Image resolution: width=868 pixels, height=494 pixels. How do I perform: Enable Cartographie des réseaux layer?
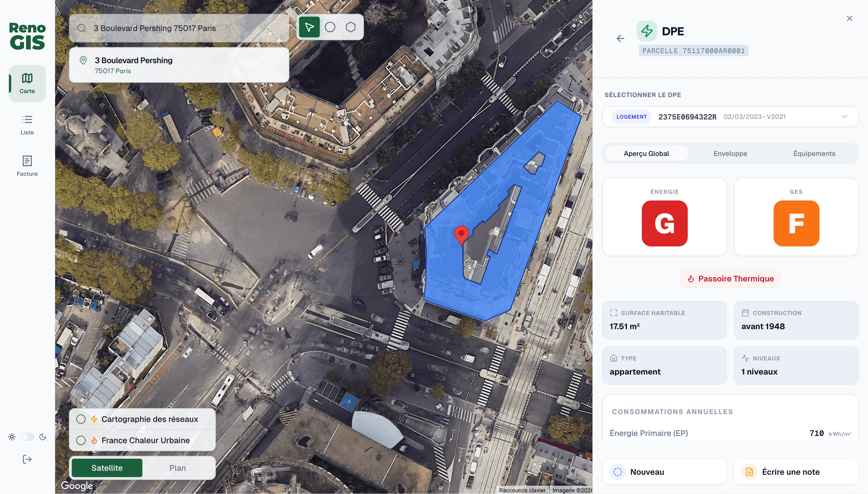coord(81,419)
